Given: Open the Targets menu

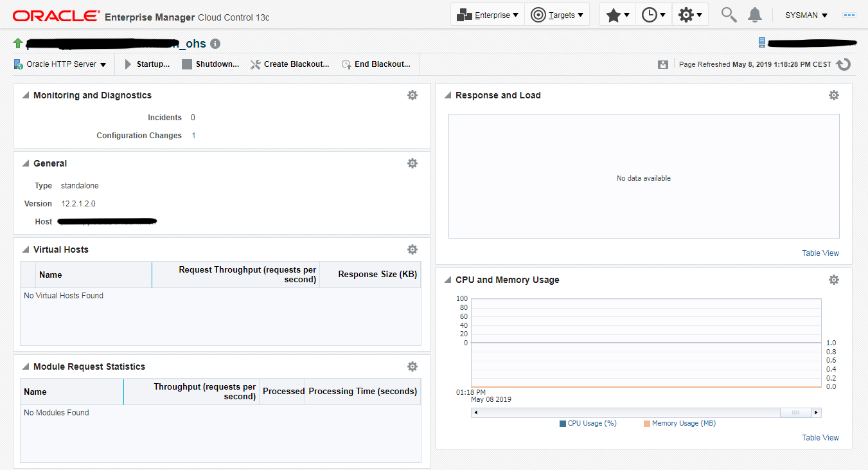Looking at the screenshot, I should tap(557, 15).
